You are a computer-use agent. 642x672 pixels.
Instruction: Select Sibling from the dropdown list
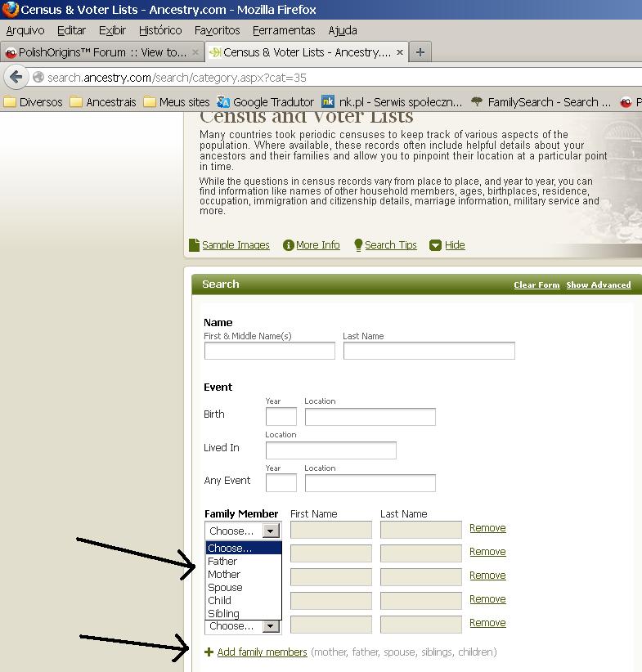pyautogui.click(x=244, y=613)
